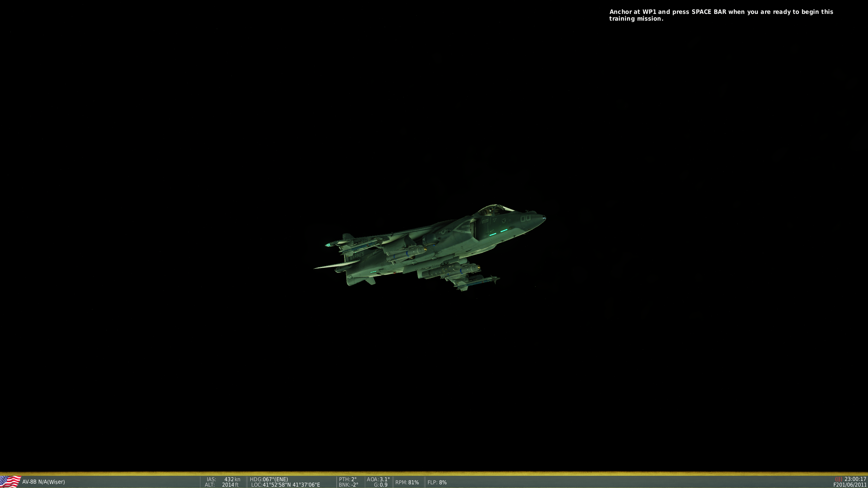Viewport: 868px width, 488px height.
Task: Click the 'AOA: 3.1°' readout
Action: [378, 479]
